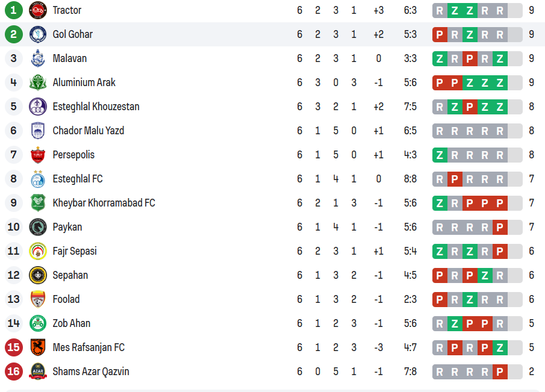The height and width of the screenshot is (392, 545).
Task: Open the Malavan team link
Action: [x=69, y=58]
